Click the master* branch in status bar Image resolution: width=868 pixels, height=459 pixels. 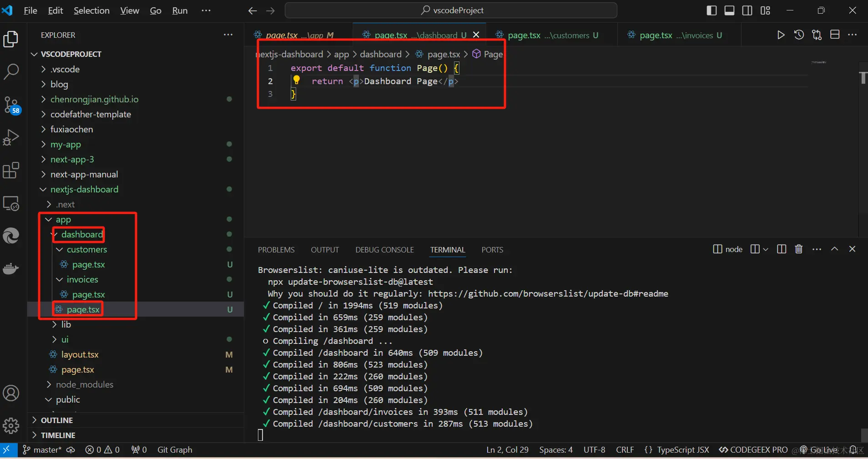[42, 450]
